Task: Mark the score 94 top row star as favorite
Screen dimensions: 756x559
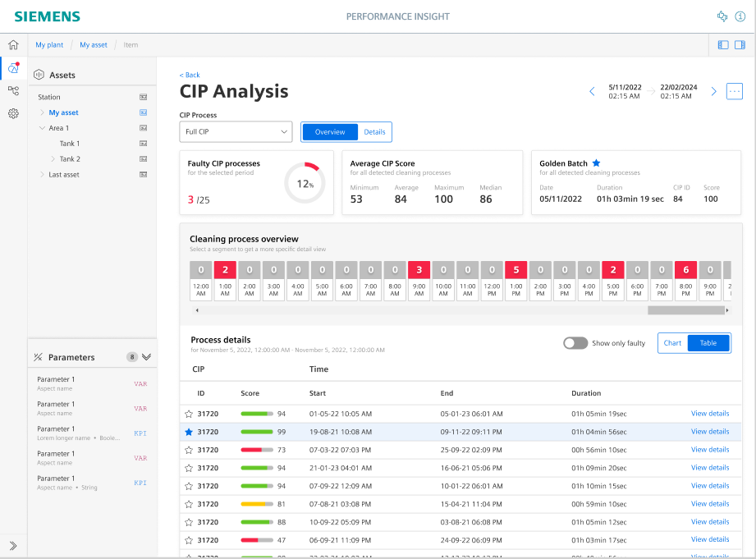Action: (189, 414)
